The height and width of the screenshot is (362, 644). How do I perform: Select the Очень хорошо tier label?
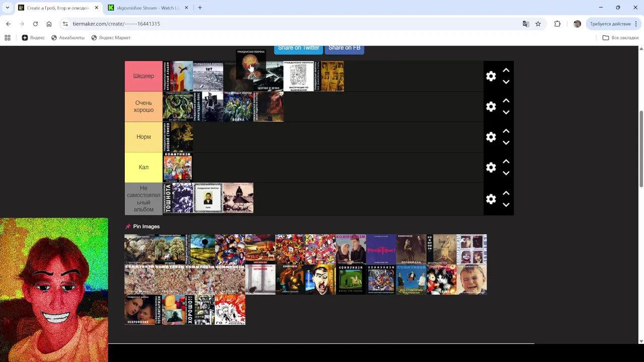pos(143,107)
